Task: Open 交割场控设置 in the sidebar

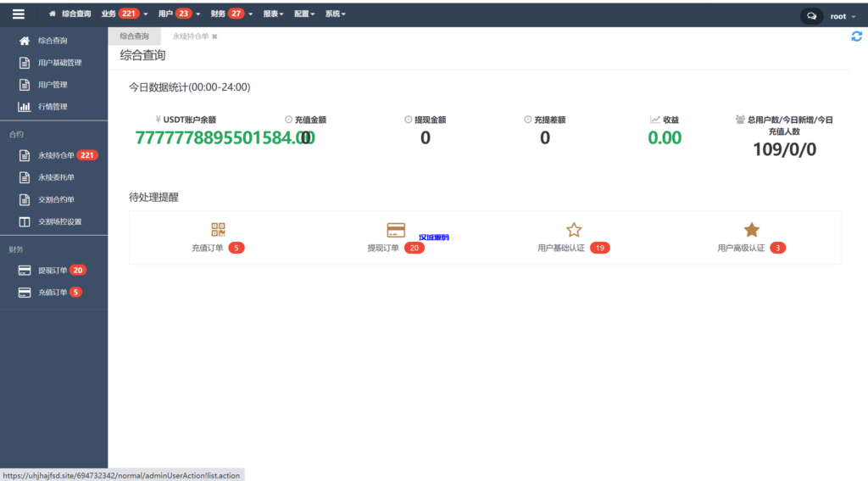Action: (x=59, y=222)
